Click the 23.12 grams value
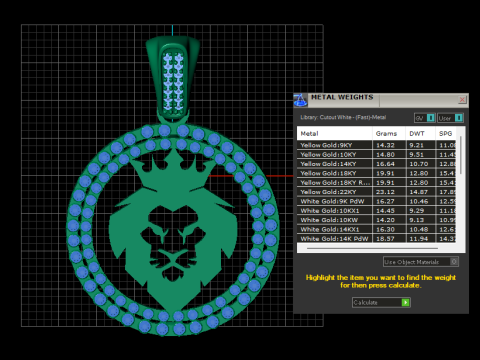The height and width of the screenshot is (360, 480). [x=385, y=192]
